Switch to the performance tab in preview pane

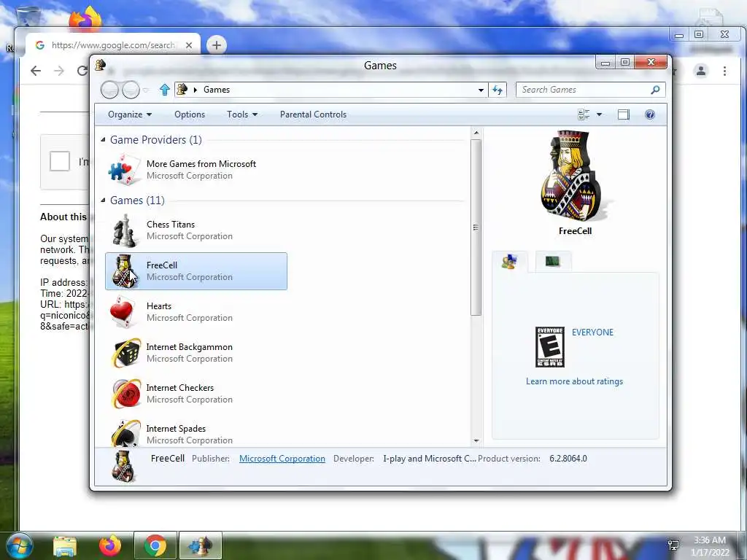(x=553, y=261)
